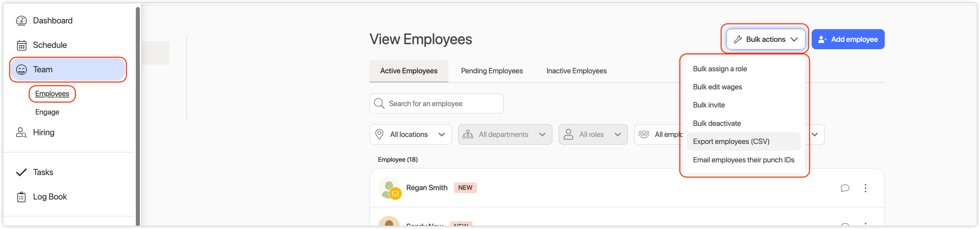Click the Team smiley face icon

pyautogui.click(x=21, y=70)
